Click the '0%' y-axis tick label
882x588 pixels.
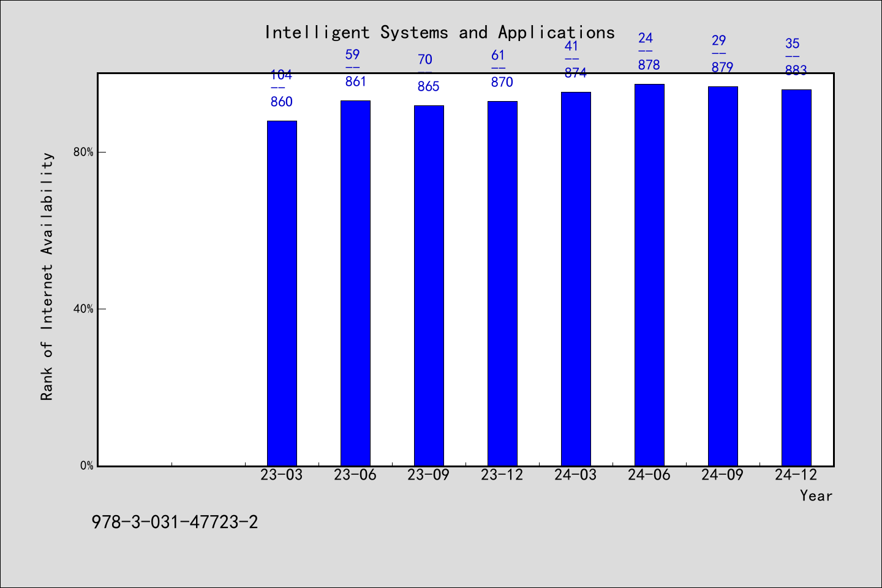(x=87, y=466)
